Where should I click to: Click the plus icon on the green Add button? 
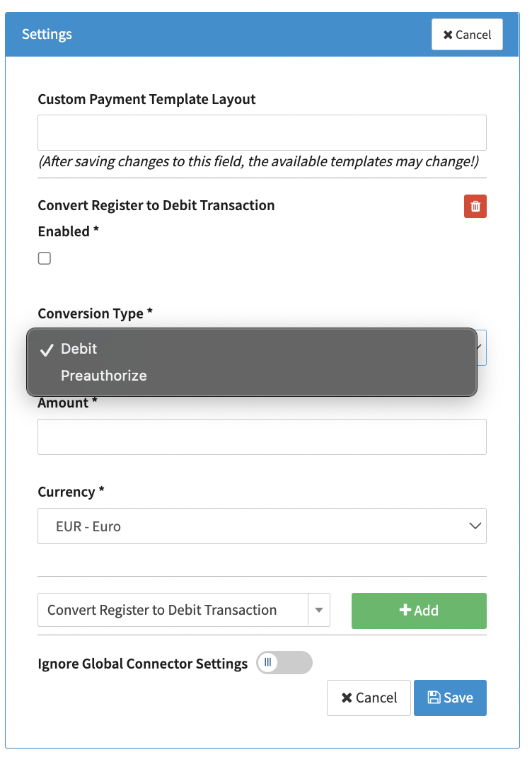pyautogui.click(x=405, y=611)
